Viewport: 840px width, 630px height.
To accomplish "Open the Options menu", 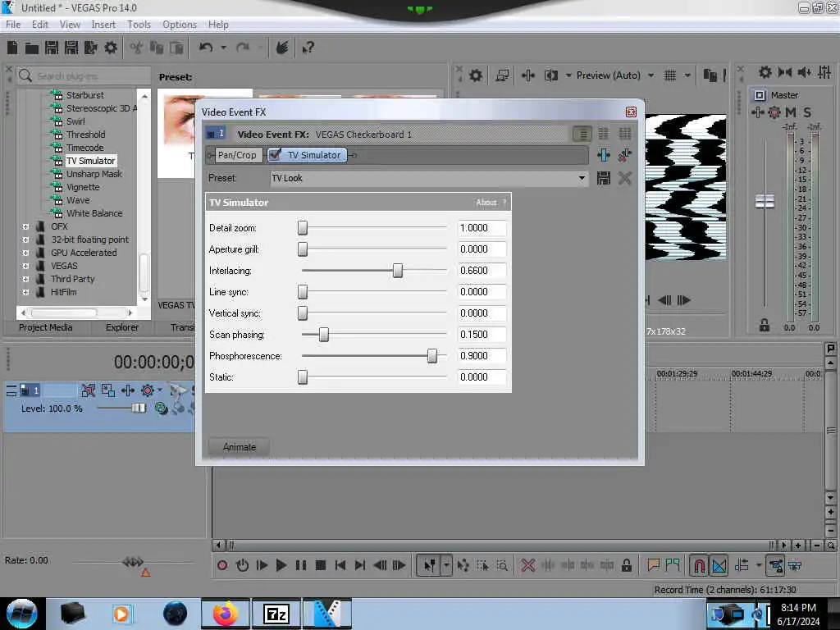I will [x=180, y=25].
